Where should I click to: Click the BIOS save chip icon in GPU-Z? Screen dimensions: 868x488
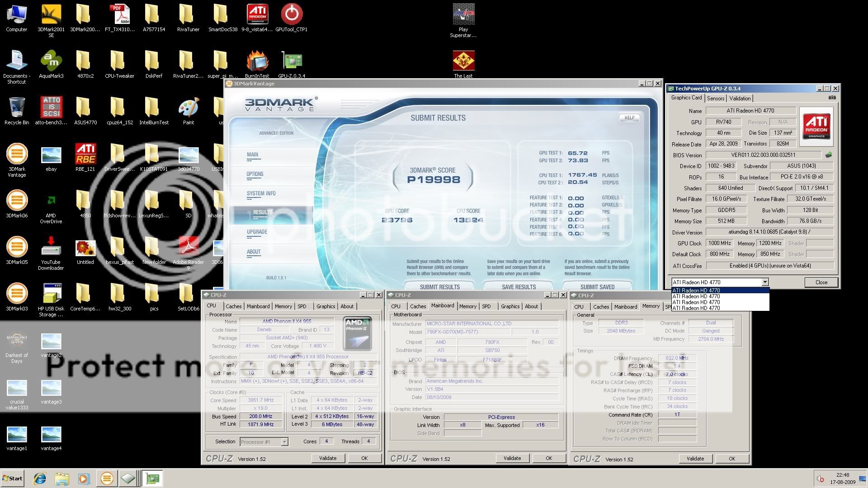[828, 155]
